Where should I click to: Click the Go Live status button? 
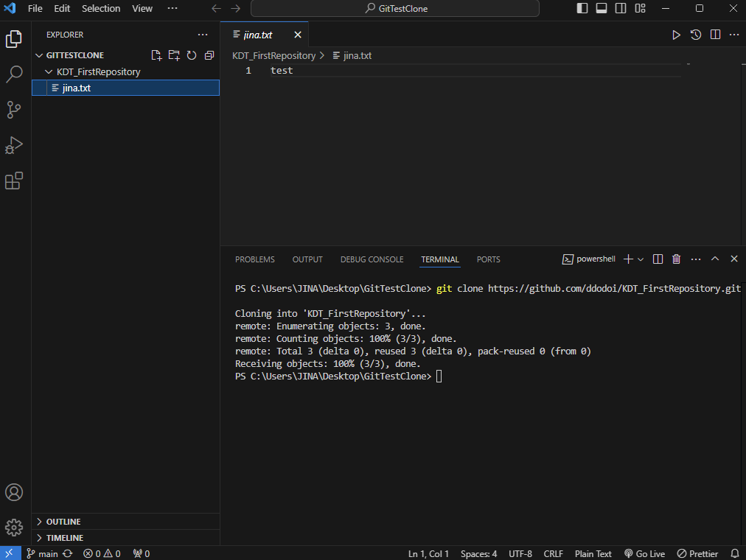[x=645, y=553]
